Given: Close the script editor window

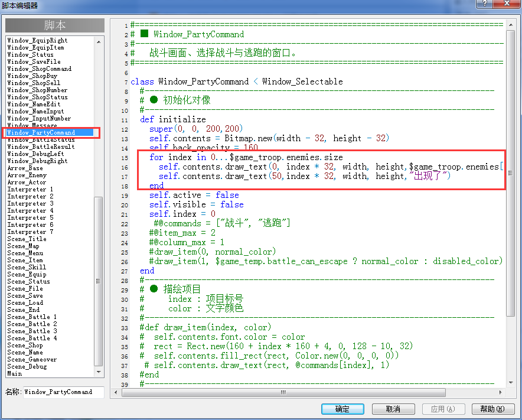Looking at the screenshot, I should [507, 4].
